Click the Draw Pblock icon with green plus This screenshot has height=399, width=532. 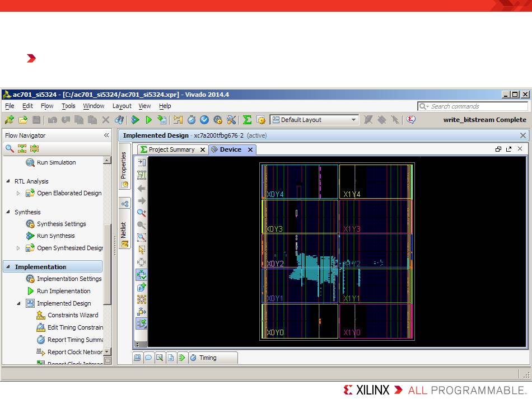[142, 287]
